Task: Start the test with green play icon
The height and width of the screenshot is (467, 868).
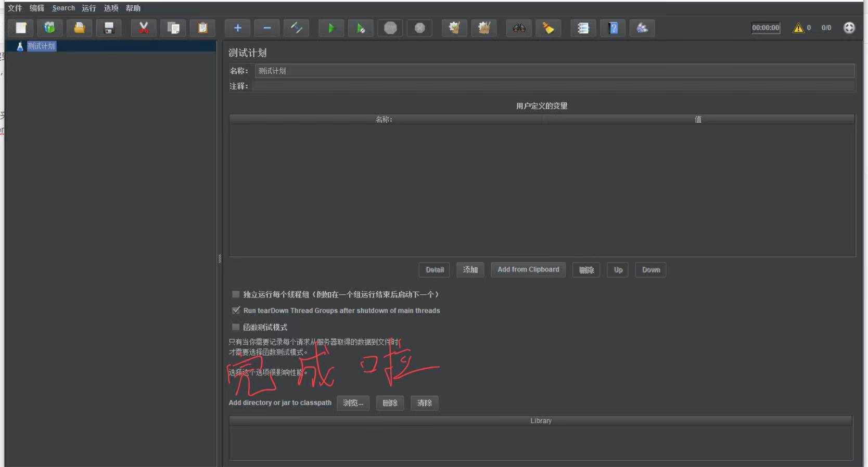Action: 331,28
